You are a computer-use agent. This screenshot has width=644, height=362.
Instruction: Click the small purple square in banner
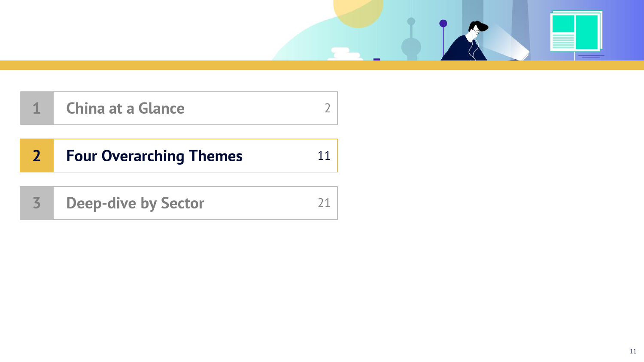click(x=377, y=59)
